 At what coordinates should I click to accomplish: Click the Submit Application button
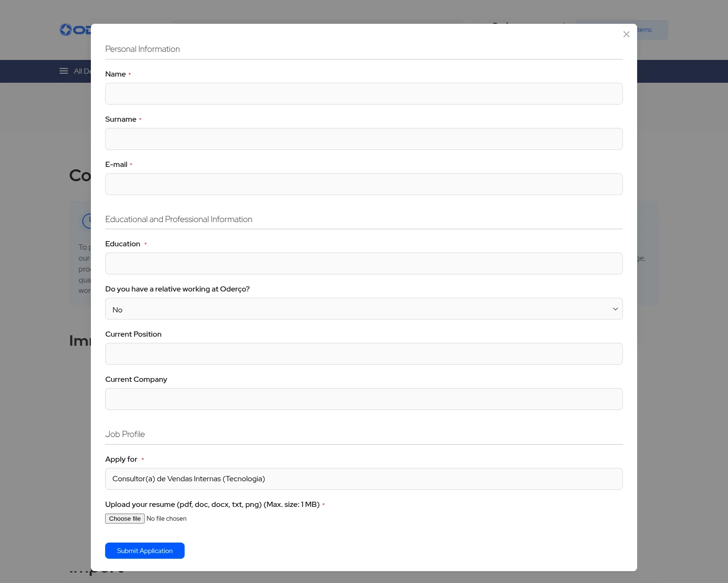click(145, 551)
